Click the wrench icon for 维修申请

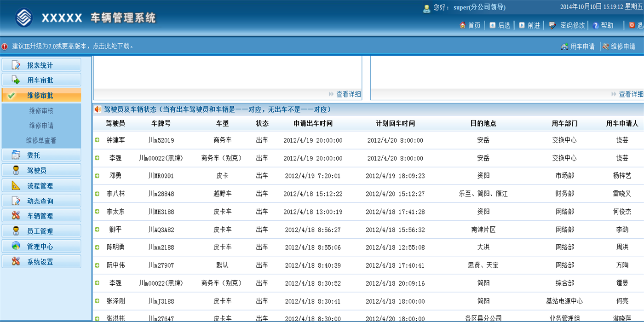pyautogui.click(x=606, y=46)
